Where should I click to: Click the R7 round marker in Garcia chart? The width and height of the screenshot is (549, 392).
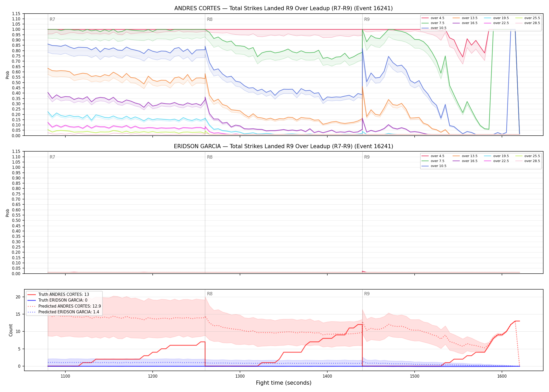tap(52, 157)
